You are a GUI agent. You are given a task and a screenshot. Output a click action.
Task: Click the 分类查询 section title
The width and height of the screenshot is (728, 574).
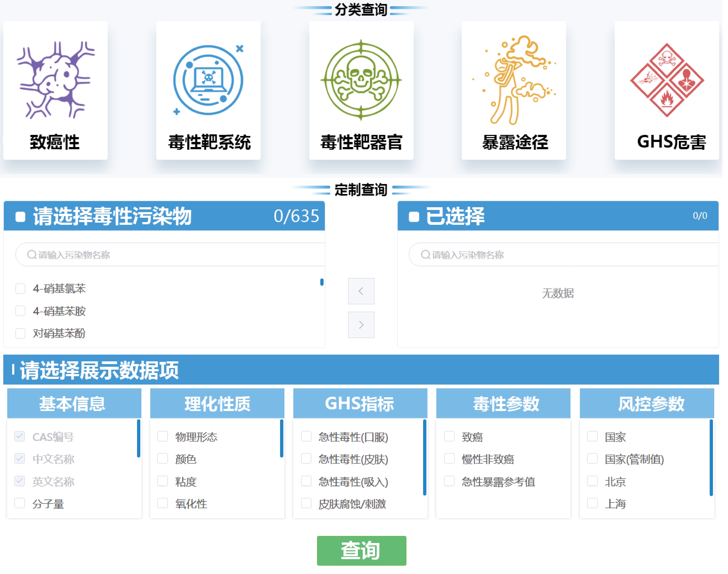click(361, 9)
